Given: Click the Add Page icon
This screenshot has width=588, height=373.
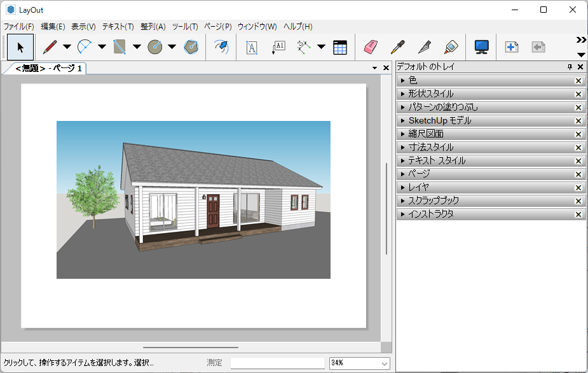Looking at the screenshot, I should [x=512, y=47].
